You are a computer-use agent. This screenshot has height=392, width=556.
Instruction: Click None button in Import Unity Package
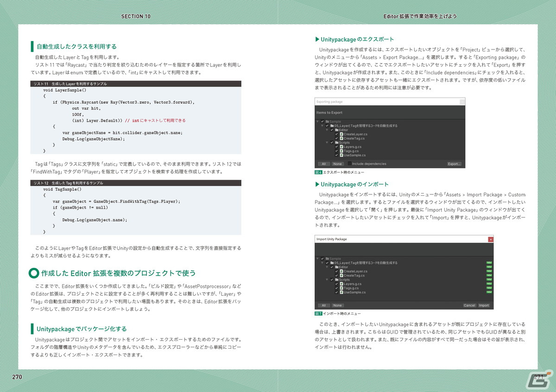point(338,305)
